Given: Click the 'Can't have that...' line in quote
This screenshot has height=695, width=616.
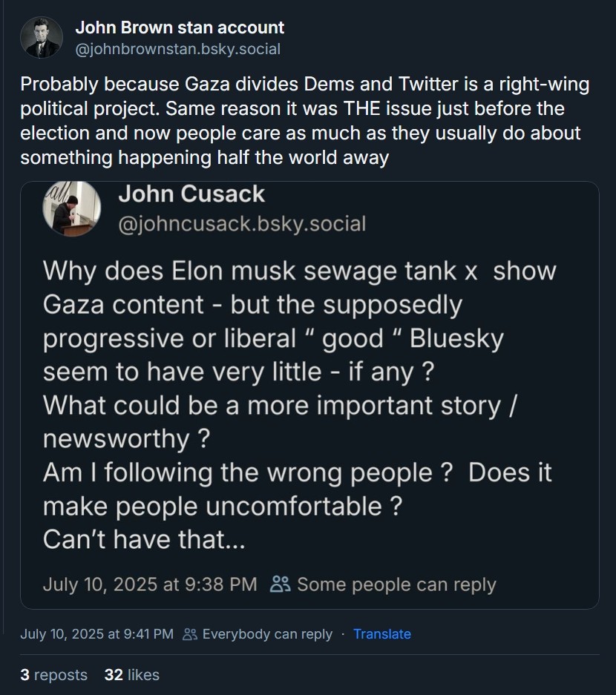Looking at the screenshot, I should pyautogui.click(x=144, y=539).
